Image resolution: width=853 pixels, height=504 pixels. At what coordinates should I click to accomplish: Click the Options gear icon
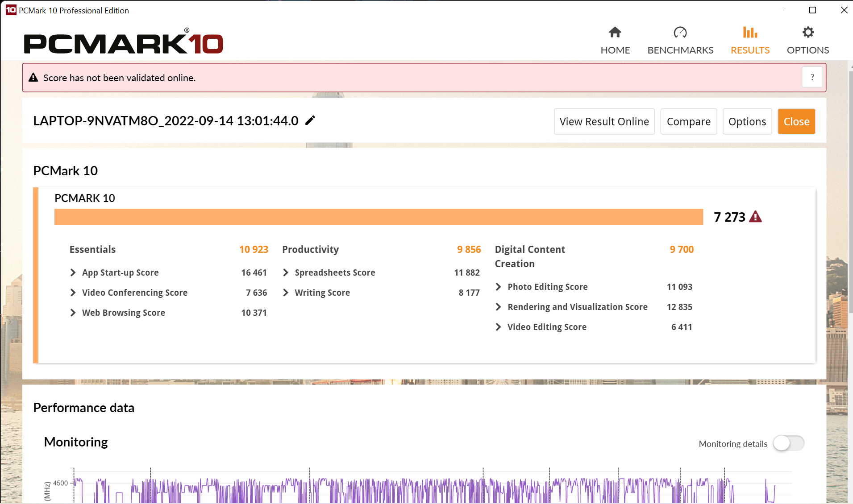click(808, 33)
